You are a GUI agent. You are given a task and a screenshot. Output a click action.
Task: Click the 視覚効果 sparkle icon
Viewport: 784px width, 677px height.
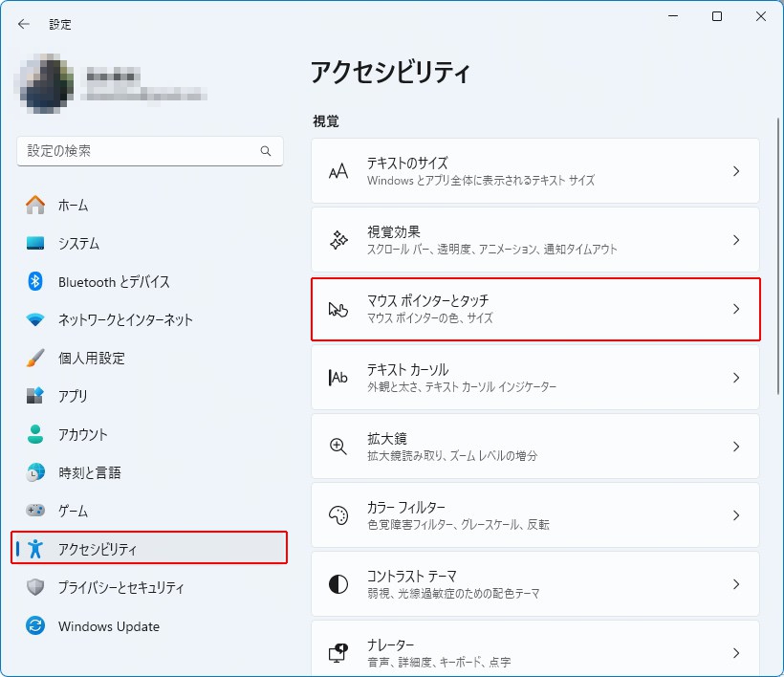pyautogui.click(x=338, y=240)
